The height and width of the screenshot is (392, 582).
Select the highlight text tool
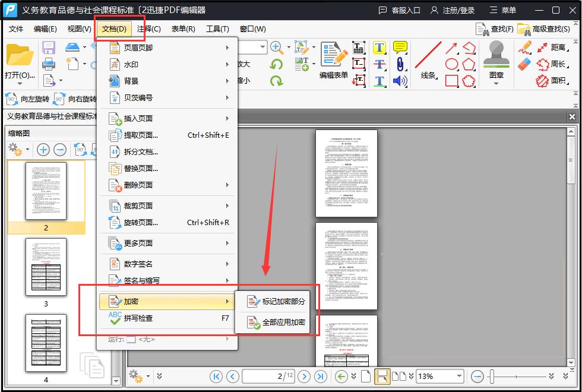pos(379,48)
